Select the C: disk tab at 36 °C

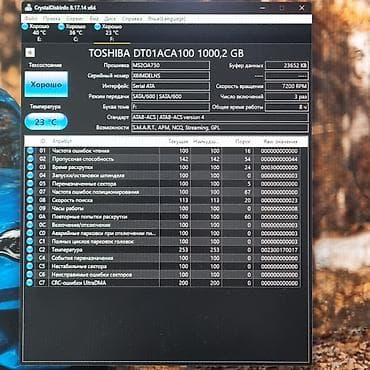point(72,33)
